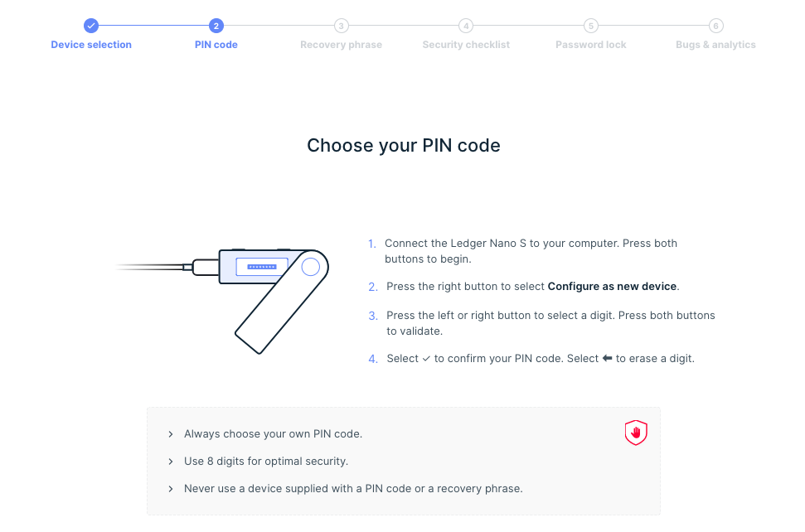
Task: Go to the Recovery phrase step
Action: click(341, 45)
